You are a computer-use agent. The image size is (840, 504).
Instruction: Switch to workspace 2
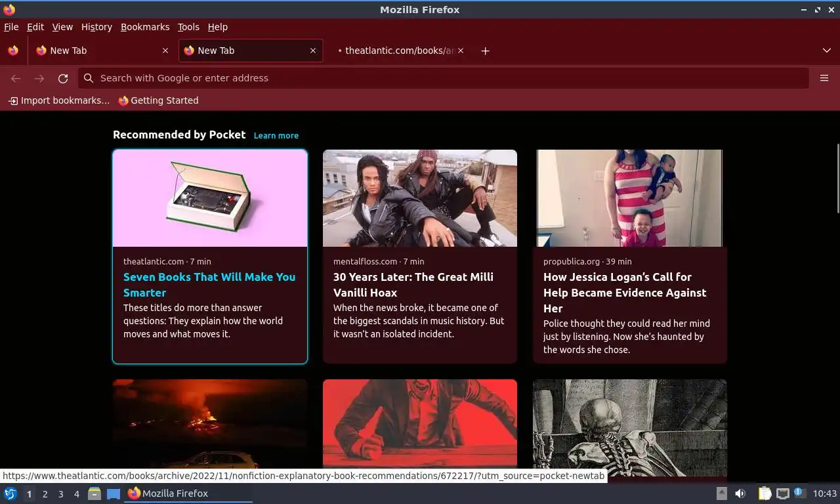click(x=45, y=494)
